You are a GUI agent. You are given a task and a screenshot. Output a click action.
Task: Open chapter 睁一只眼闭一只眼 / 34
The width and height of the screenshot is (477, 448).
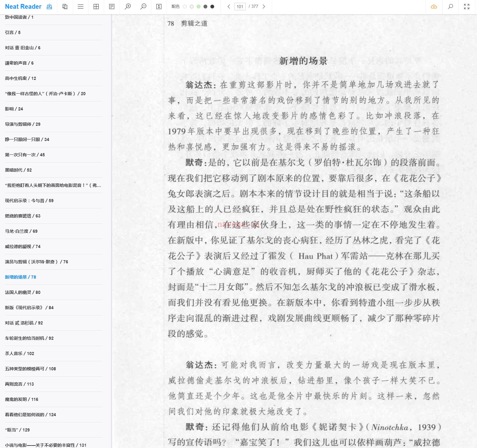(27, 139)
